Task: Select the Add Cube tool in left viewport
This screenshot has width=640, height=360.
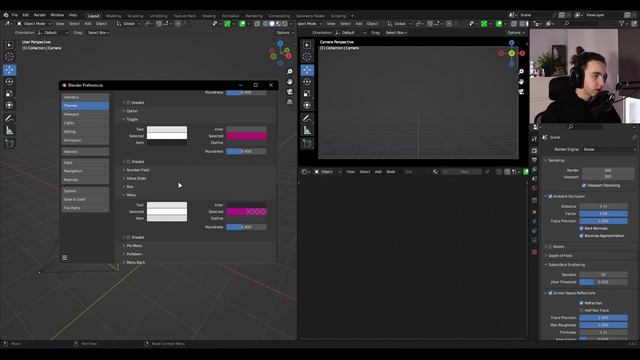Action: 9,144
